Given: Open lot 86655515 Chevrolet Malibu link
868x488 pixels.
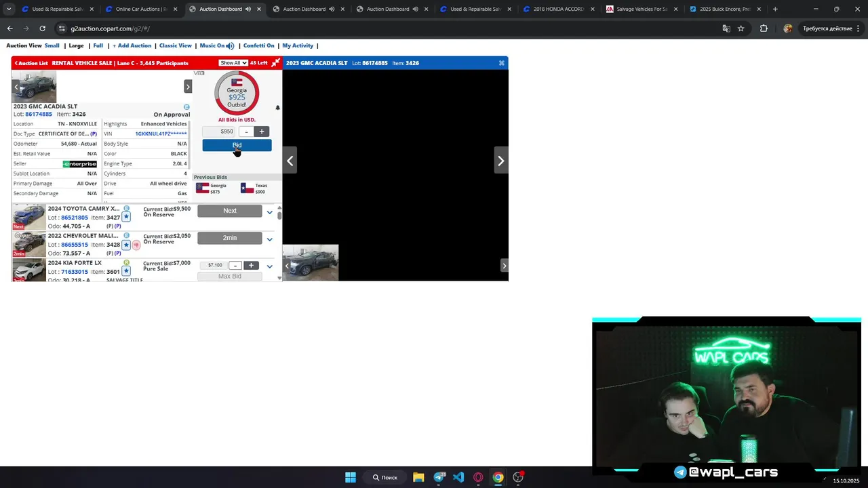Looking at the screenshot, I should coord(75,245).
